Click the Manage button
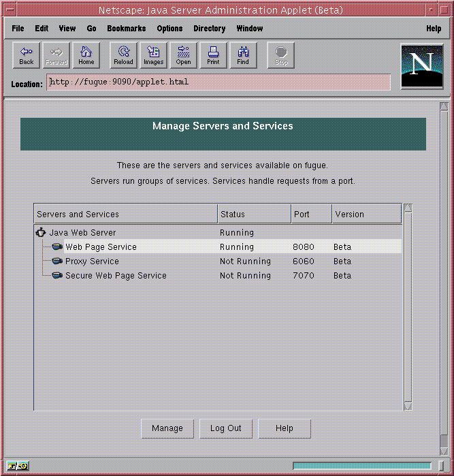The image size is (454, 476). pyautogui.click(x=167, y=428)
